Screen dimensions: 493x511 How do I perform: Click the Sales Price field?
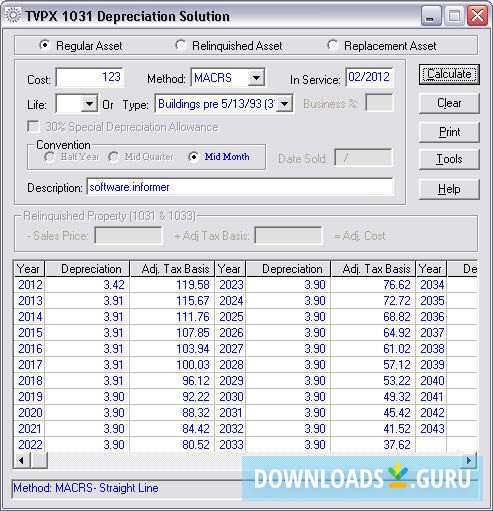128,236
